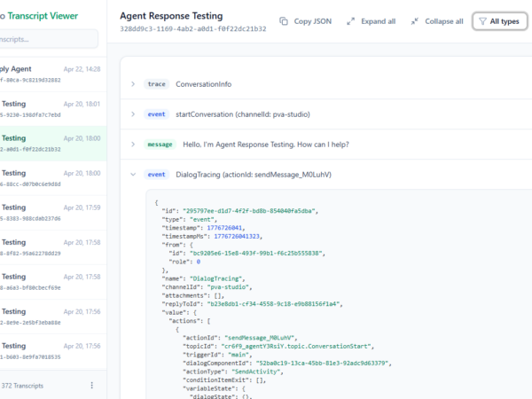Viewport: 532px width, 399px height.
Task: Click the event badge on the startConversation row
Action: pos(156,114)
